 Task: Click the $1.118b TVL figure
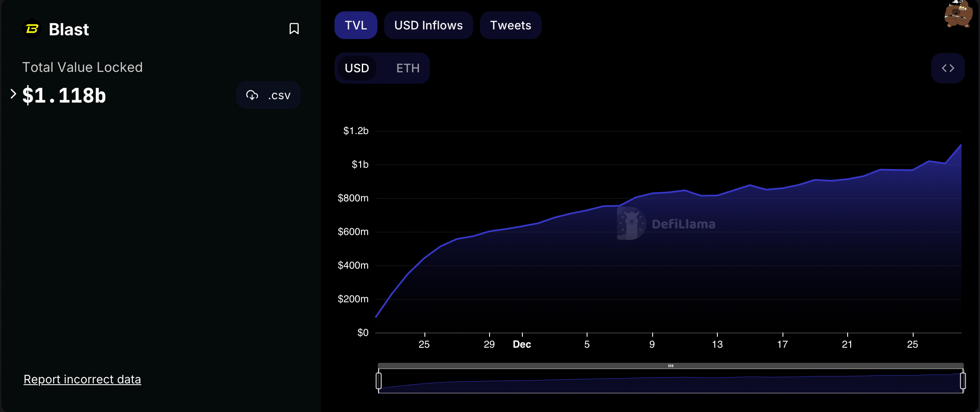click(64, 95)
